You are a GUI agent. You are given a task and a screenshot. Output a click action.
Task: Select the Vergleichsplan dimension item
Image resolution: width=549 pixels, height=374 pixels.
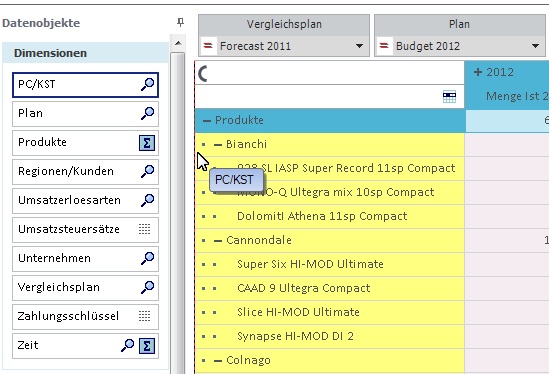click(85, 288)
